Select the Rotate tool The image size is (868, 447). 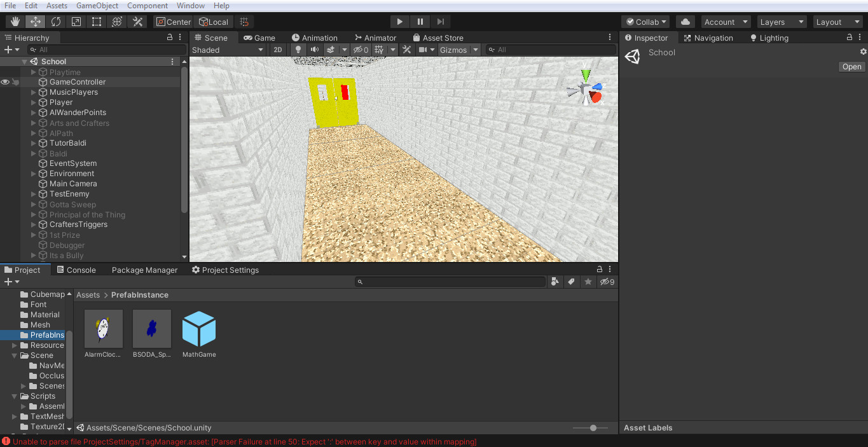tap(56, 21)
